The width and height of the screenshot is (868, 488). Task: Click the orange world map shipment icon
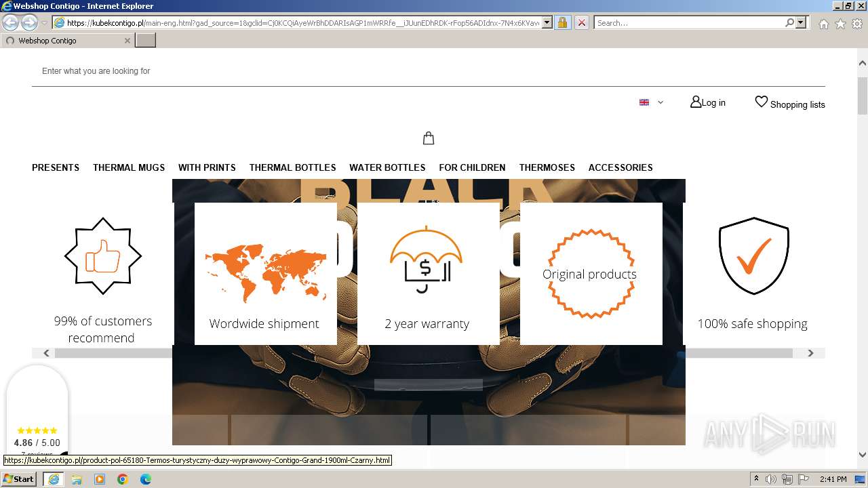tap(266, 274)
